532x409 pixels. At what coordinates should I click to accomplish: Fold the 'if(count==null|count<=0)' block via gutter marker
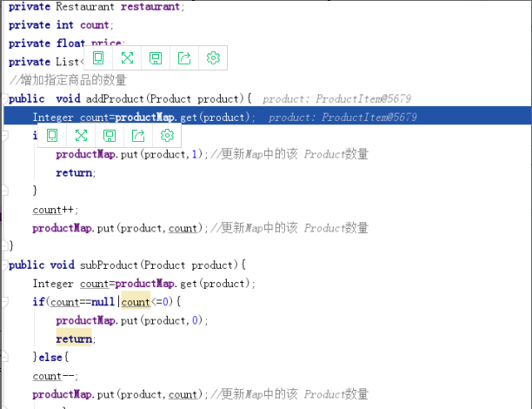click(4, 302)
